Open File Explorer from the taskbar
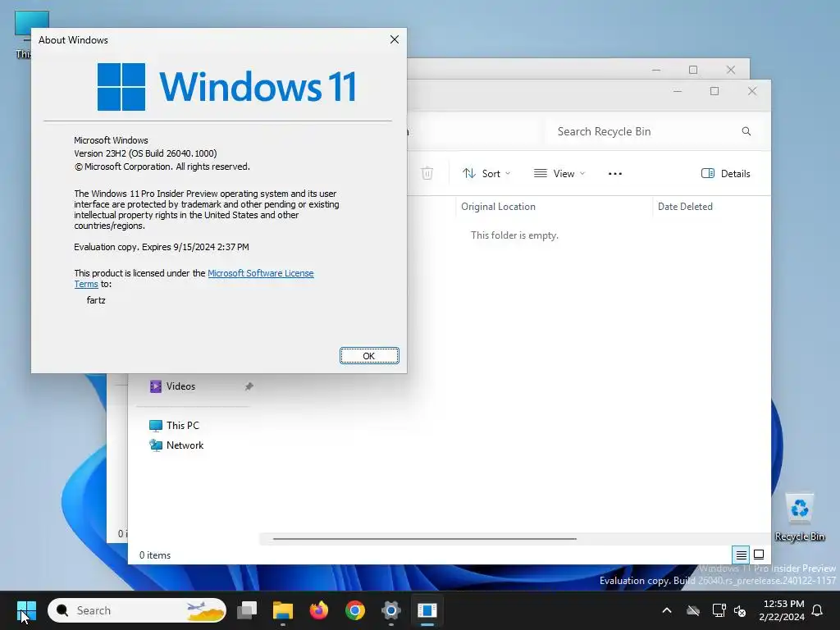 point(283,610)
